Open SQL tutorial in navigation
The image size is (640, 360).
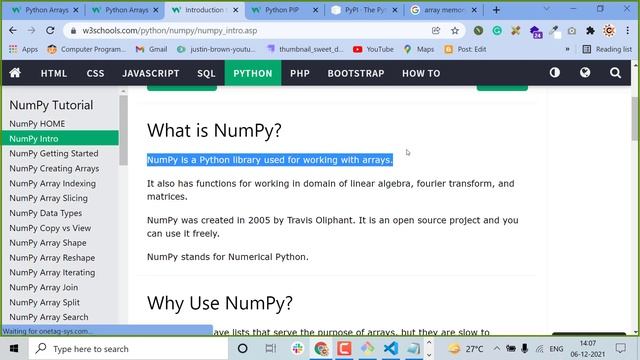pyautogui.click(x=206, y=73)
